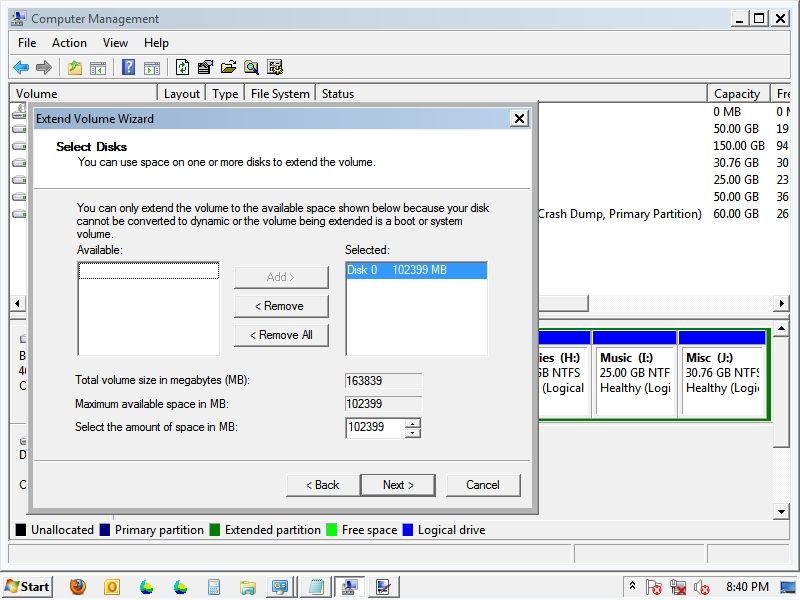Show hidden icons in system tray
Viewport: 800px width, 600px height.
(632, 587)
